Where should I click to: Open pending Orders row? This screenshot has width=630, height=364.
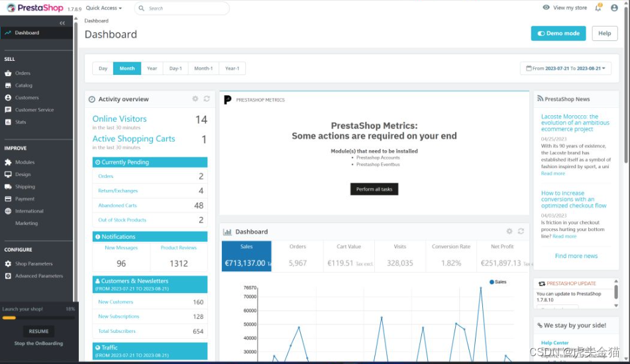[x=150, y=176]
